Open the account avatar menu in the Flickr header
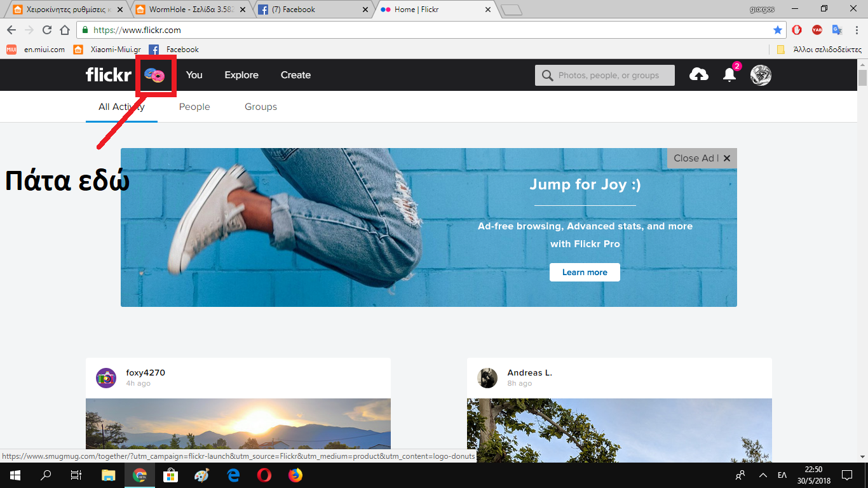This screenshot has width=868, height=488. [x=761, y=75]
